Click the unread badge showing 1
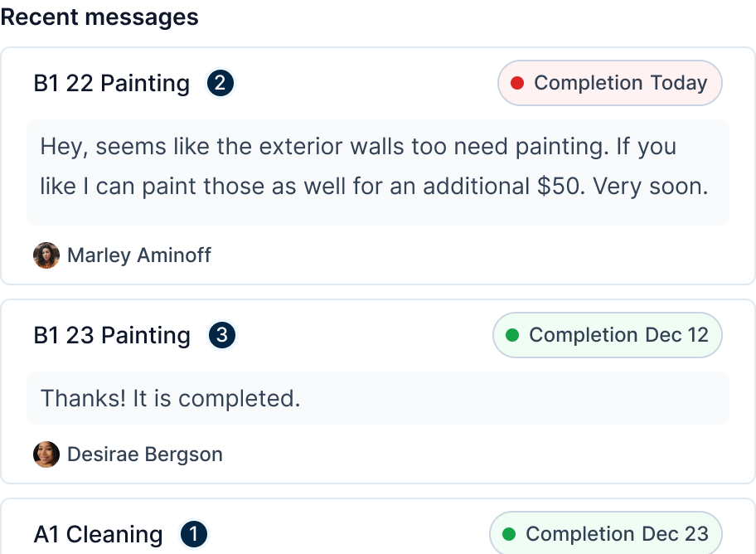Viewport: 756px width, 554px height. click(x=193, y=534)
